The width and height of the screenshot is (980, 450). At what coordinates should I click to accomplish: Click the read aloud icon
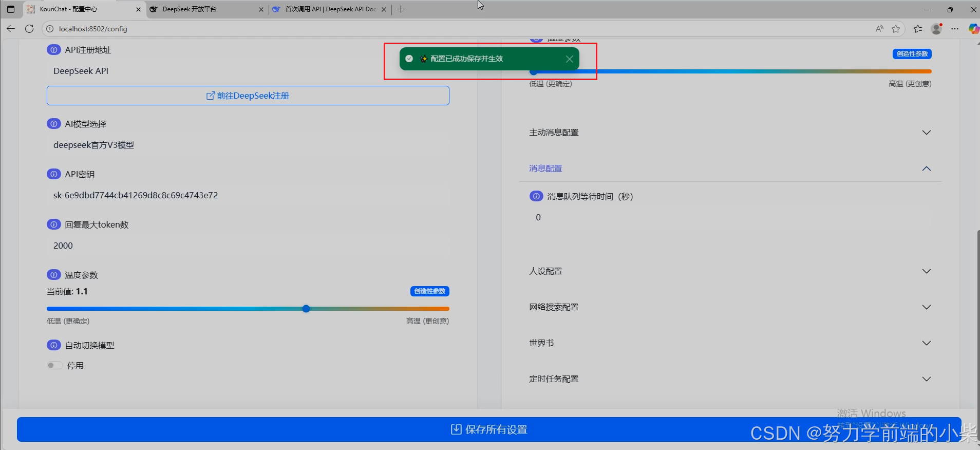[879, 29]
